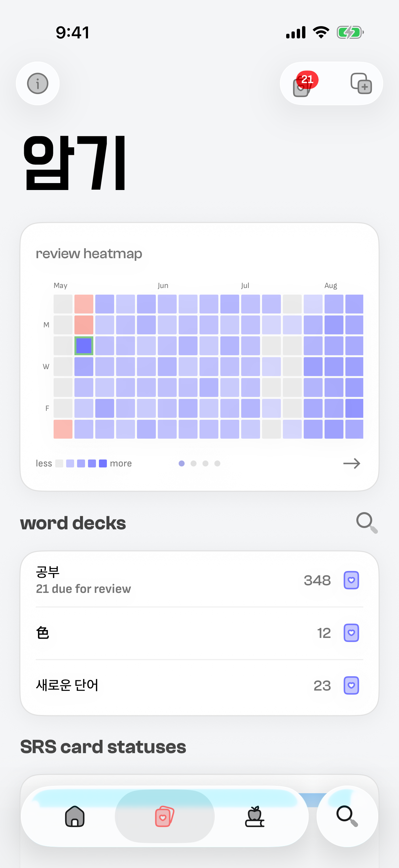Tap the Wi-Fi status icon
The image size is (399, 868).
321,32
